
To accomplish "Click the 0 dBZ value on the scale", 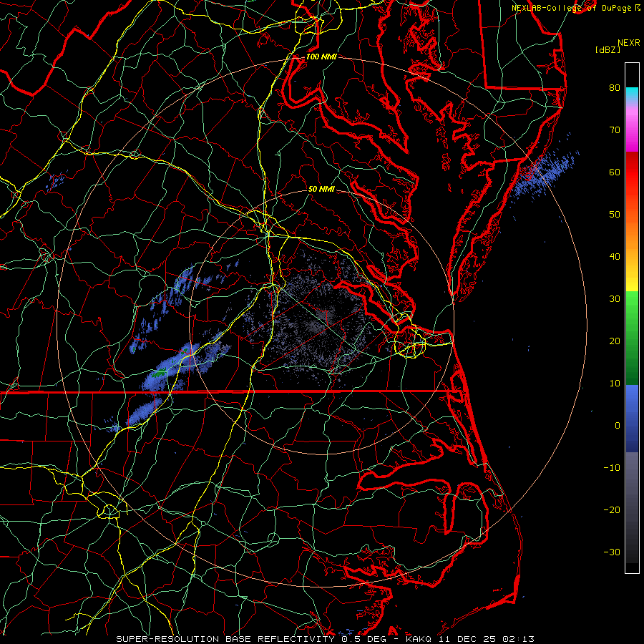I will tap(618, 426).
